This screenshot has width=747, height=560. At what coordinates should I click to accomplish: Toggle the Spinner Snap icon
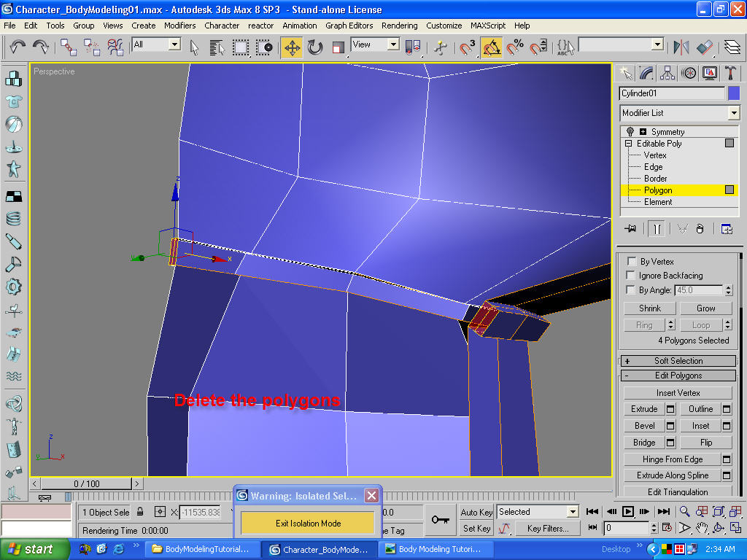click(538, 47)
